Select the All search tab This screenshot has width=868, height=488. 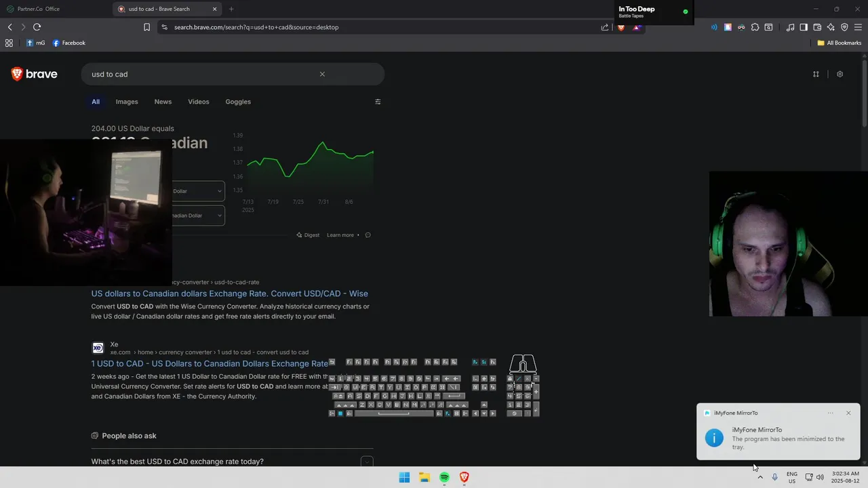(96, 102)
